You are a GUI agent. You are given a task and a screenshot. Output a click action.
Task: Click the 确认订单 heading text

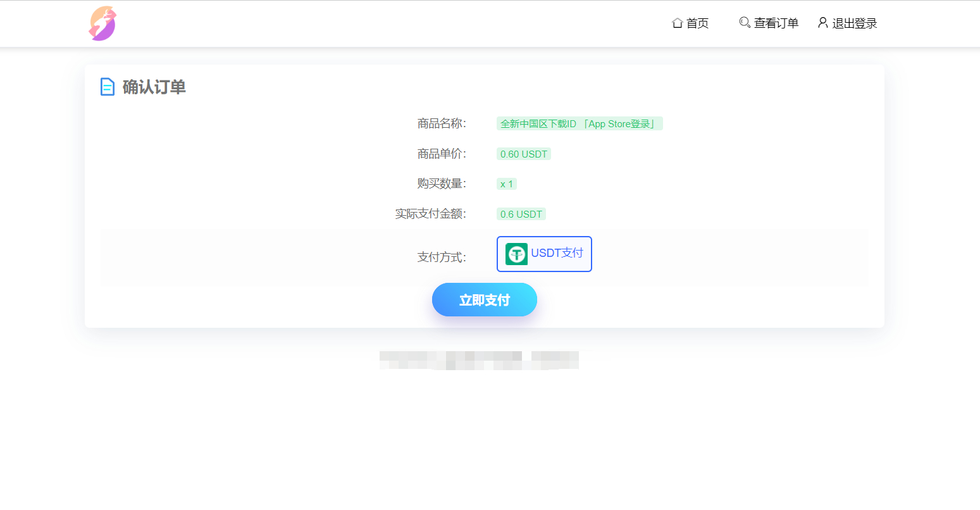click(x=154, y=87)
